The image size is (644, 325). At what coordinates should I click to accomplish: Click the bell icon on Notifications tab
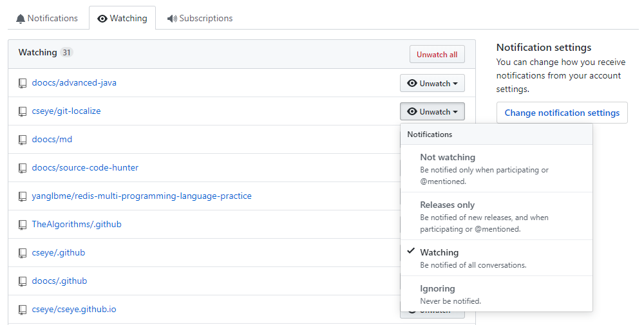coord(21,19)
